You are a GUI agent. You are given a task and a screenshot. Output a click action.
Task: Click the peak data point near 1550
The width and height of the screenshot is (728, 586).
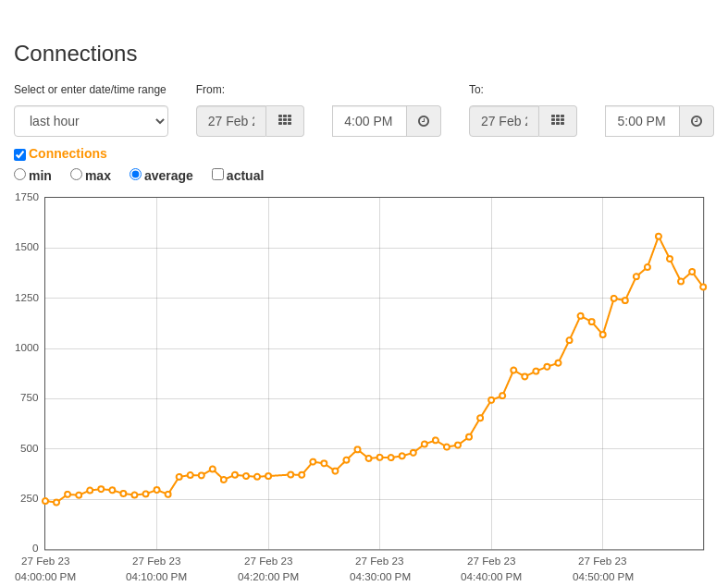[x=659, y=237]
